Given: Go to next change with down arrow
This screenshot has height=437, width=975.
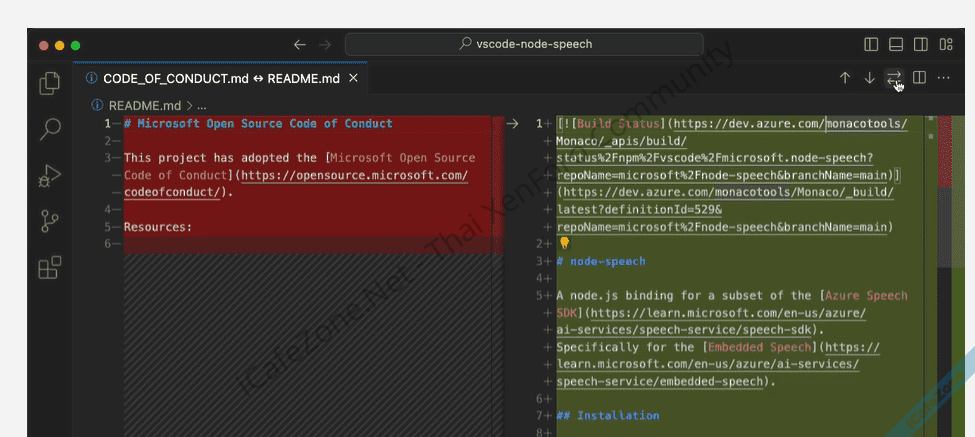Looking at the screenshot, I should click(869, 78).
